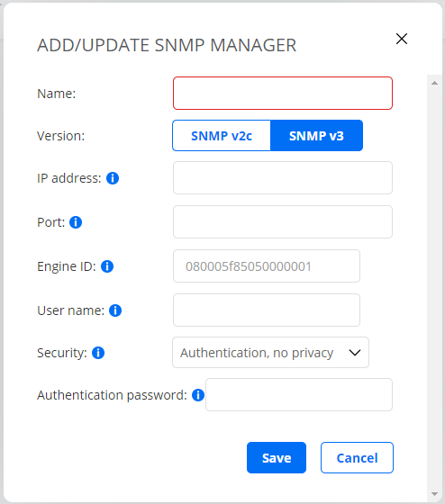Image resolution: width=445 pixels, height=504 pixels.
Task: Click the Name input field
Action: tap(283, 94)
